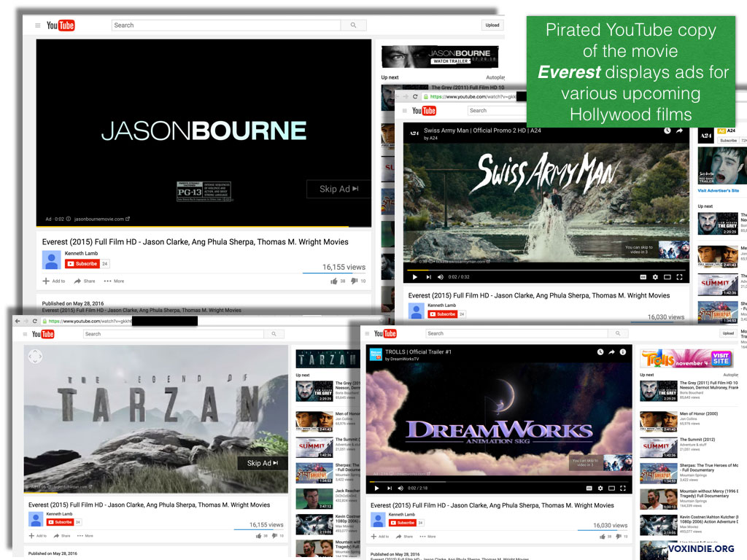This screenshot has width=747, height=560.
Task: Click Jason Bourne Watch Trailer banner
Action: (x=440, y=57)
